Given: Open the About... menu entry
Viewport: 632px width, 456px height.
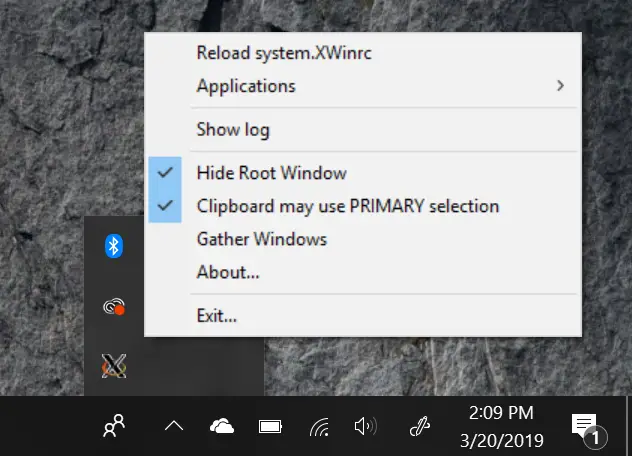Looking at the screenshot, I should (x=363, y=272).
